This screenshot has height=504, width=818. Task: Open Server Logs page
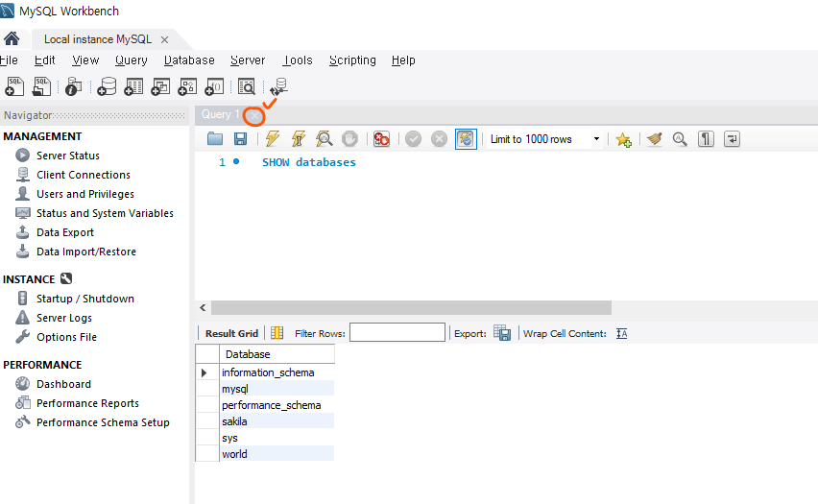point(64,318)
